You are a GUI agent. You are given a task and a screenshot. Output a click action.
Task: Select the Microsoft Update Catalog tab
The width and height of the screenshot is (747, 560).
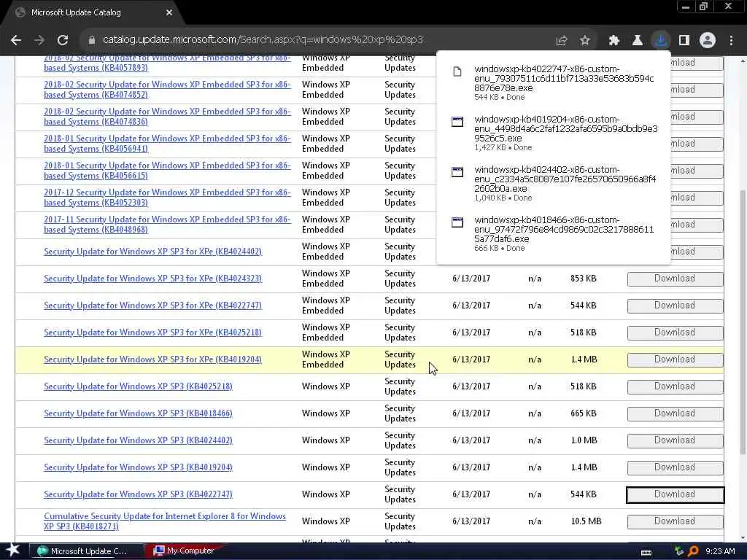(93, 13)
